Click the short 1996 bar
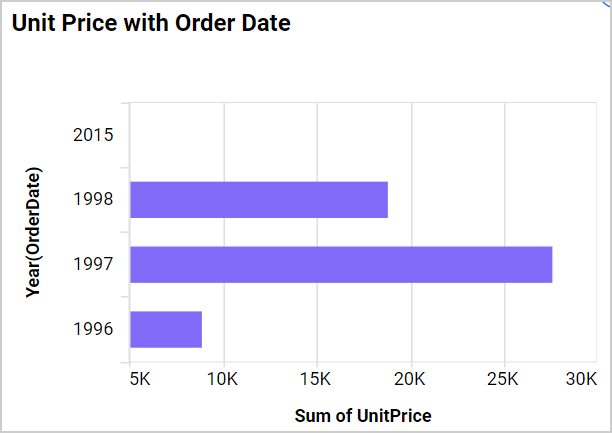Viewport: 612px width, 433px height. point(166,329)
